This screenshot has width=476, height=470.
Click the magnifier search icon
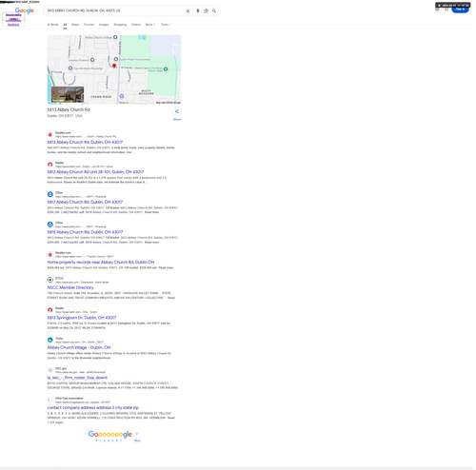(x=214, y=10)
